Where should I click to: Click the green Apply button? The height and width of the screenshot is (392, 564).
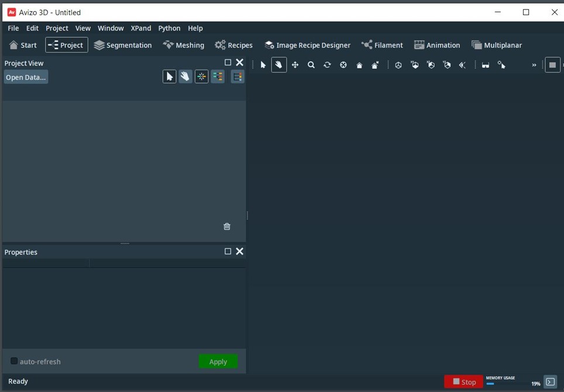[x=218, y=362]
